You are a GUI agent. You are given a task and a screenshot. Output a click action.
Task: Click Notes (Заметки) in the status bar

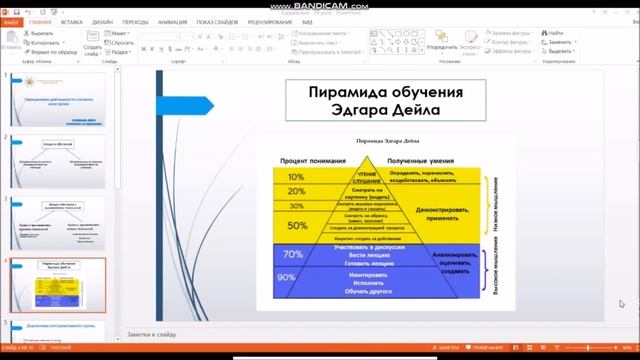[x=446, y=348]
